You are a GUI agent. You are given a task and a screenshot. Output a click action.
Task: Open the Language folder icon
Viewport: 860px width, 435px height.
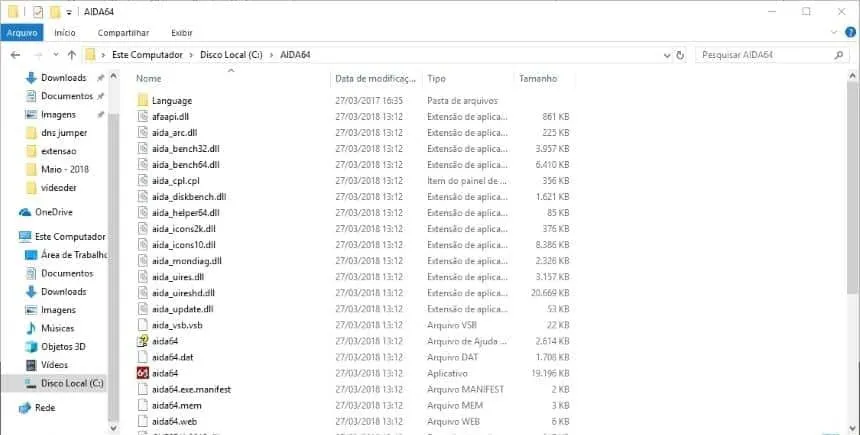pyautogui.click(x=143, y=100)
